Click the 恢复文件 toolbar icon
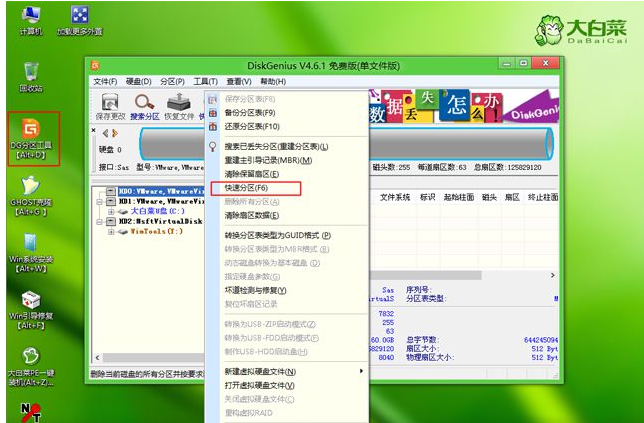644x423 pixels. click(x=179, y=102)
